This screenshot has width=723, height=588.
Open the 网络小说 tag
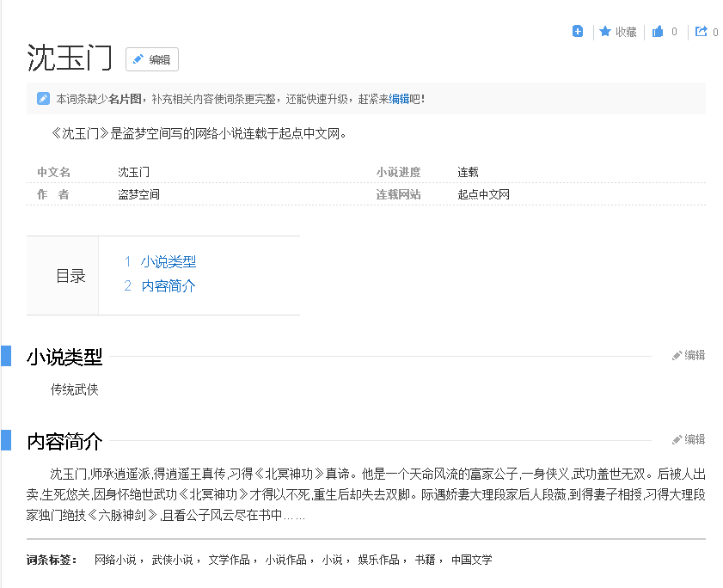pos(115,560)
